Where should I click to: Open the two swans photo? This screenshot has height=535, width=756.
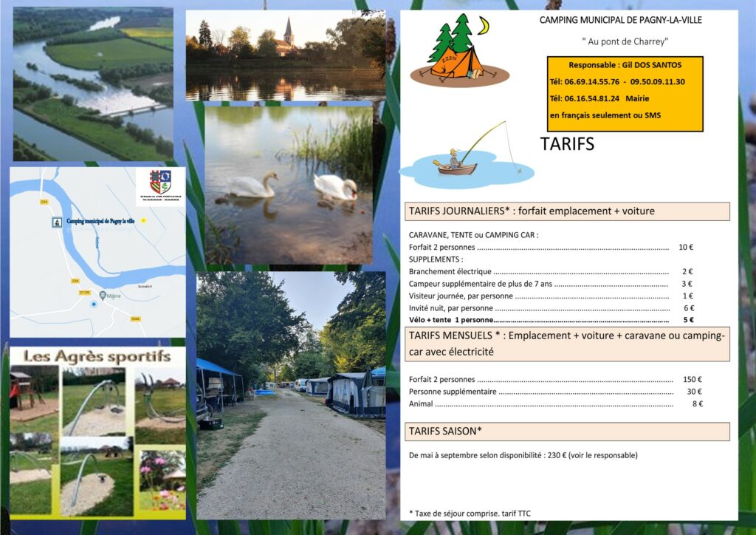[x=288, y=185]
